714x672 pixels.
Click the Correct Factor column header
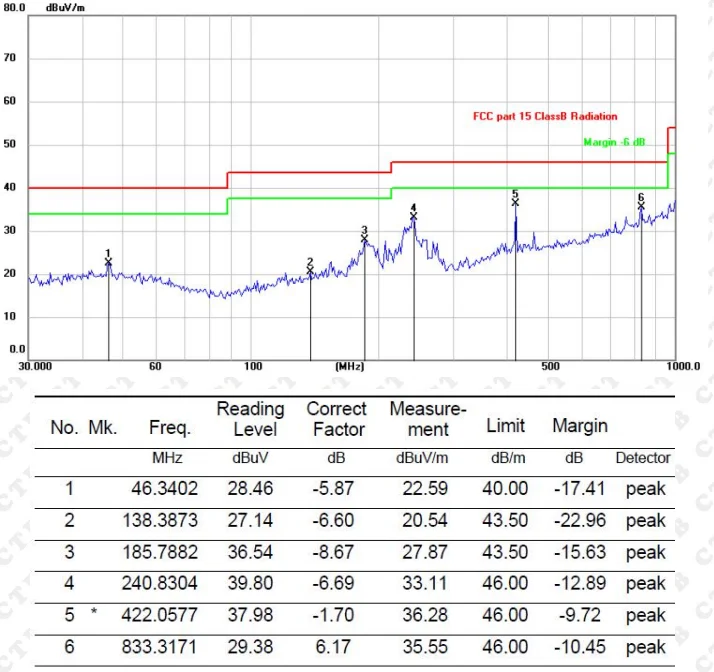(x=337, y=419)
